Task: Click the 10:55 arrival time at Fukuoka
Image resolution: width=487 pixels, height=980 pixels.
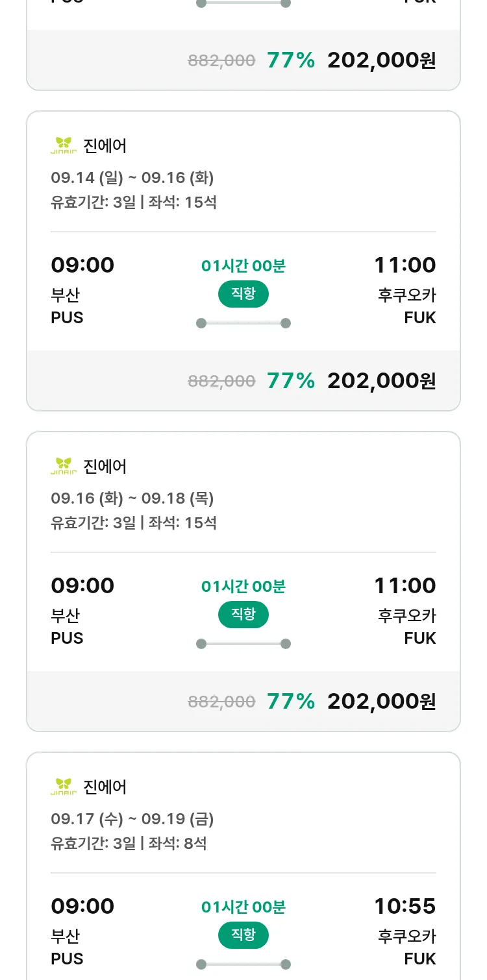Action: [x=405, y=906]
